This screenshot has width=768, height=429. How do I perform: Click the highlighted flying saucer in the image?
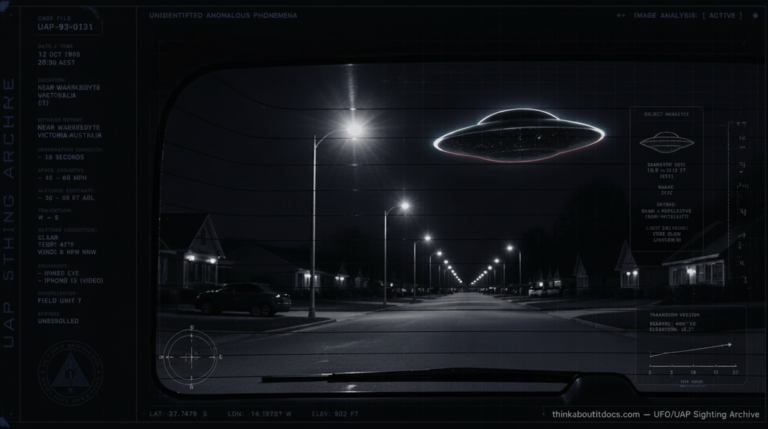[519, 135]
